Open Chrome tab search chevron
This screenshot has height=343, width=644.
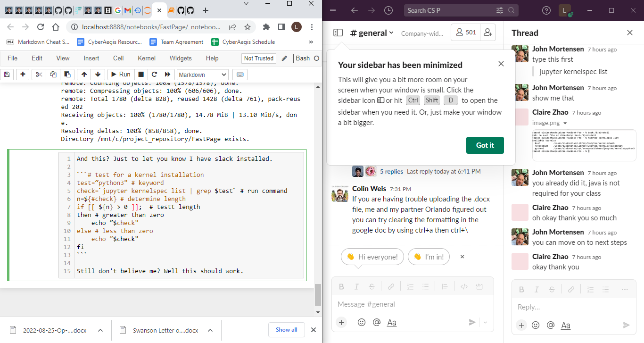coord(247,4)
